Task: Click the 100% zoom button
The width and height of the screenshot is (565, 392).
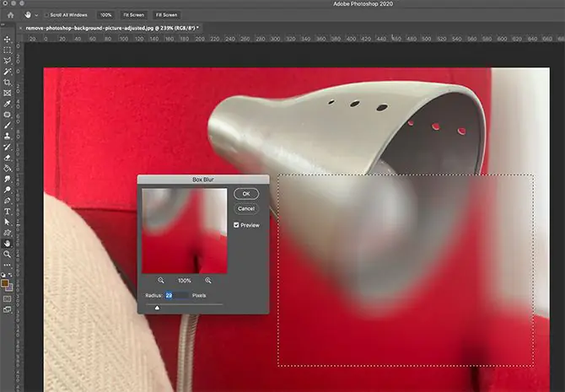Action: (x=105, y=15)
